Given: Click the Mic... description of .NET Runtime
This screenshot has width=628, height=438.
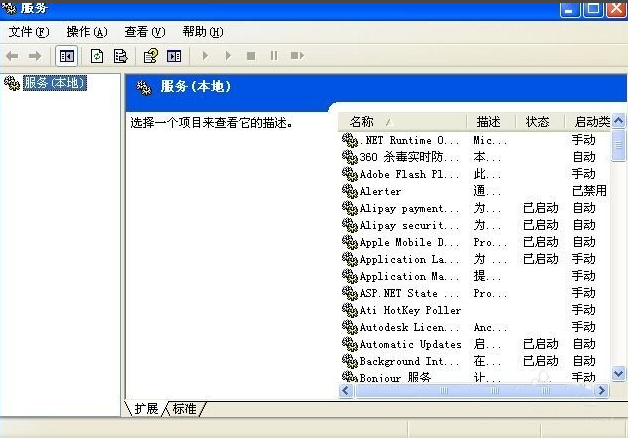Looking at the screenshot, I should [x=490, y=140].
